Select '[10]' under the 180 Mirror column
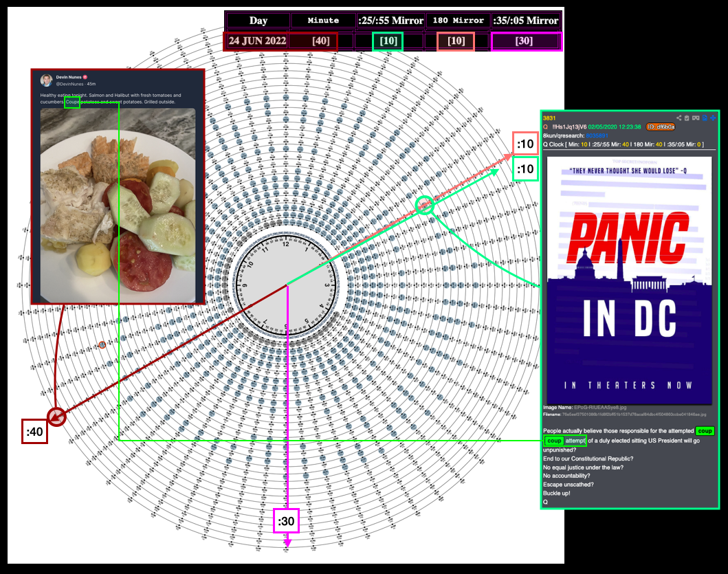The image size is (728, 574). tap(456, 41)
